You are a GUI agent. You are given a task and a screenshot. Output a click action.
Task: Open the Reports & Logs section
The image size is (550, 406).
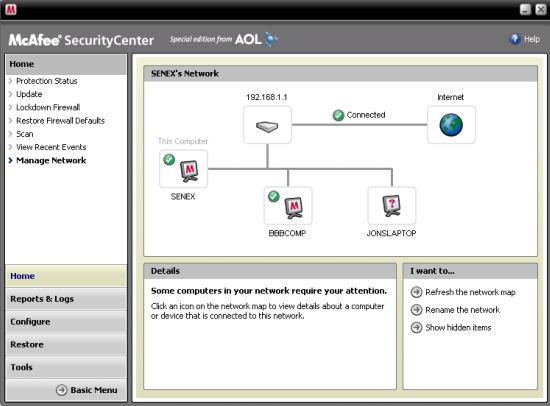(x=66, y=299)
